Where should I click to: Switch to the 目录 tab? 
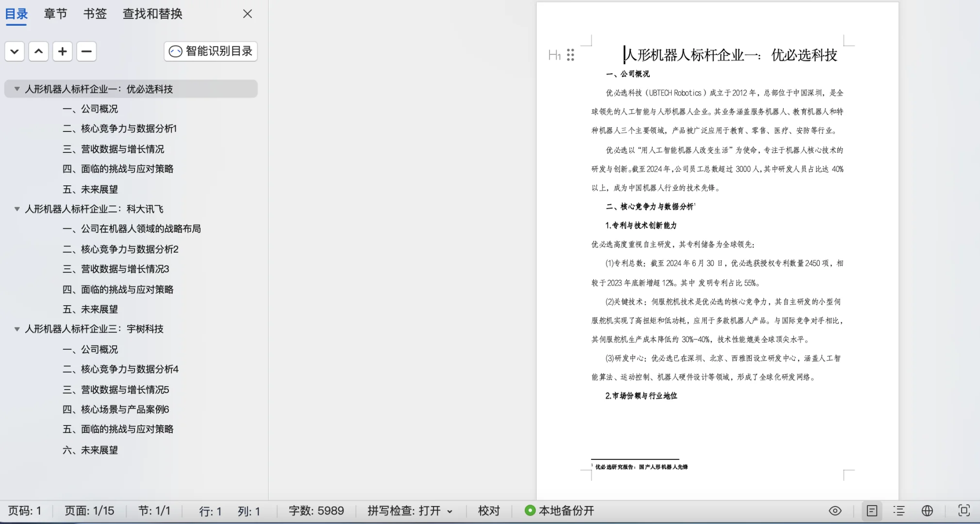(17, 14)
